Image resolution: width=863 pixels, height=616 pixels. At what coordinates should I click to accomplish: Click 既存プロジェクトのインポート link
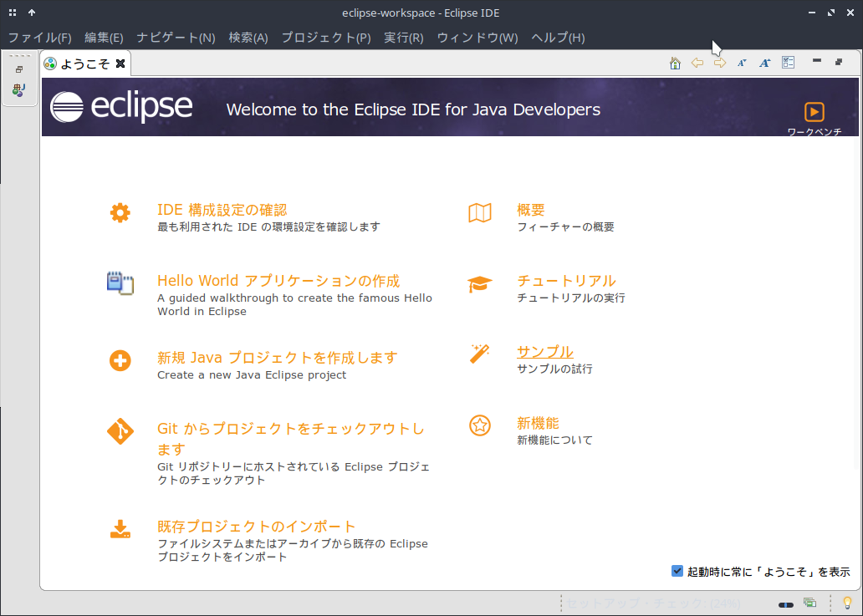click(x=257, y=527)
